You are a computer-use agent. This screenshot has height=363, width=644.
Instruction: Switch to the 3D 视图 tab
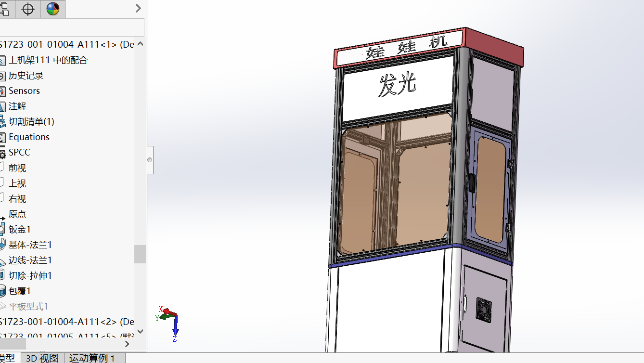click(43, 358)
